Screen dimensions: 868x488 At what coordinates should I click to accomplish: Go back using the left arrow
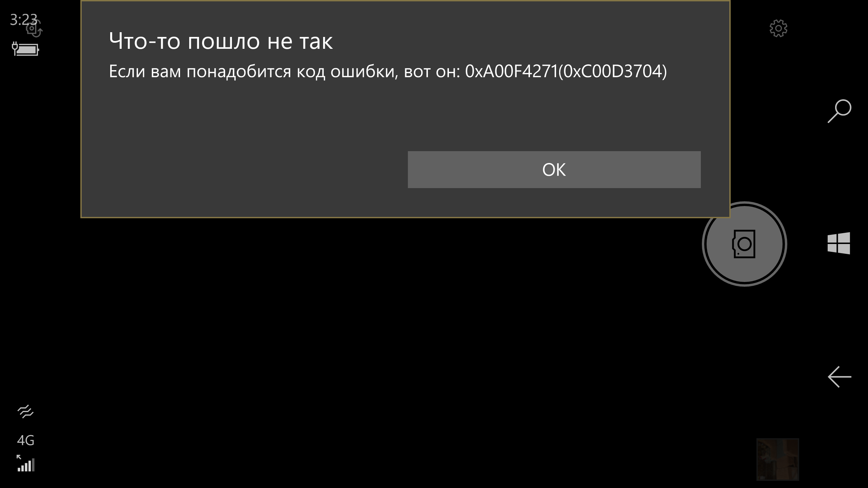839,377
